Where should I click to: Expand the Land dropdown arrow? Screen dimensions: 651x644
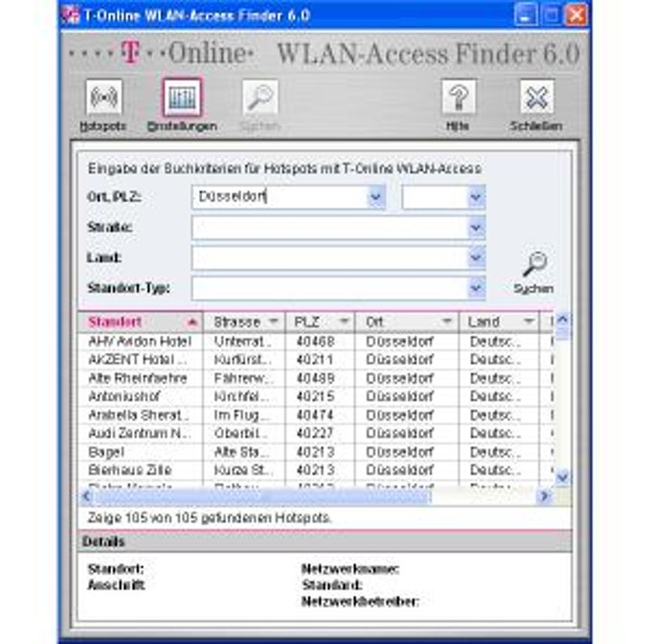[x=476, y=257]
